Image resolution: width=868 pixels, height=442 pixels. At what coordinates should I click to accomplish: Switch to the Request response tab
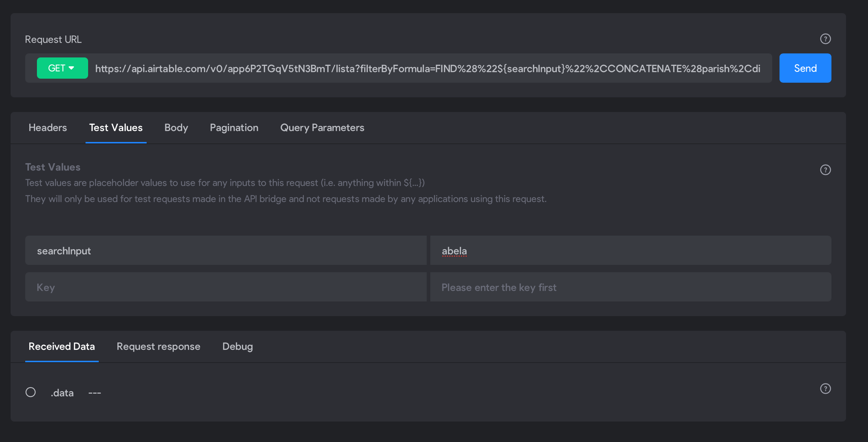coord(158,347)
